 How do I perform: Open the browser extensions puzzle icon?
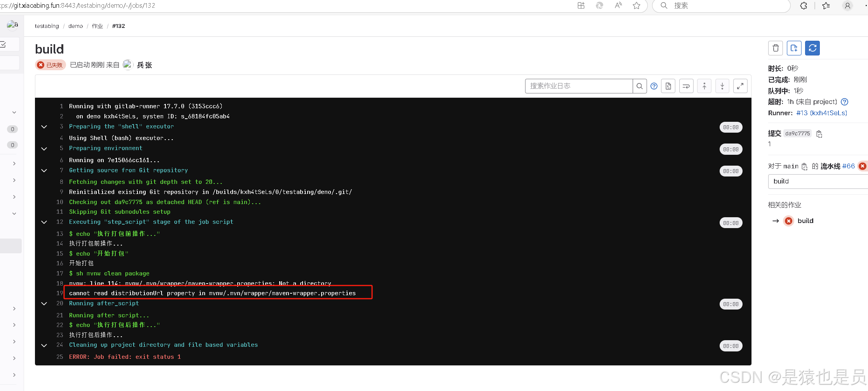[x=804, y=5]
